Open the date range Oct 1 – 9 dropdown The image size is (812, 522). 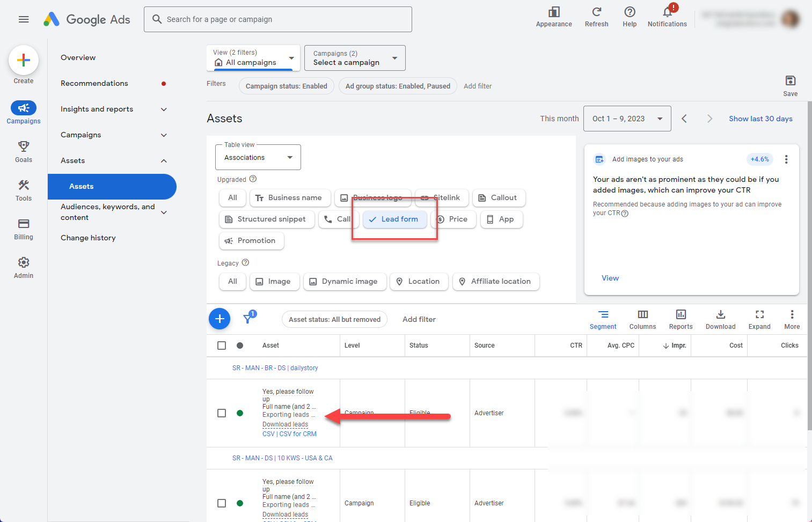coord(627,119)
